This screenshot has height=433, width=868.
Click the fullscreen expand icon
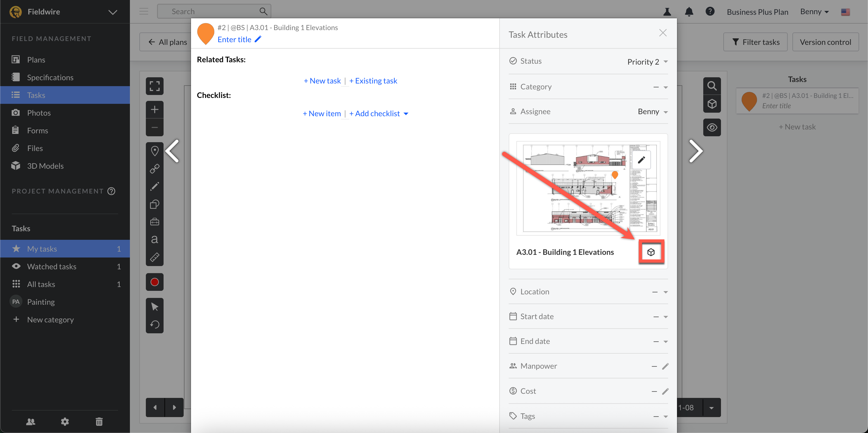point(154,86)
